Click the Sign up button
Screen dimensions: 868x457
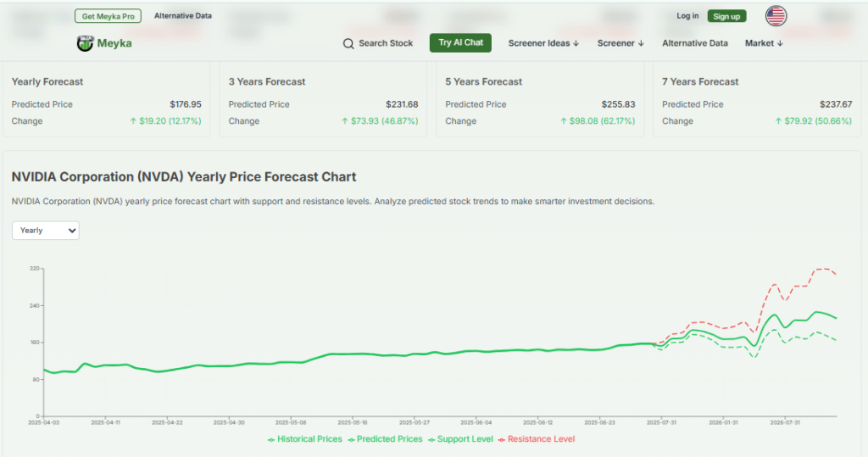point(726,16)
